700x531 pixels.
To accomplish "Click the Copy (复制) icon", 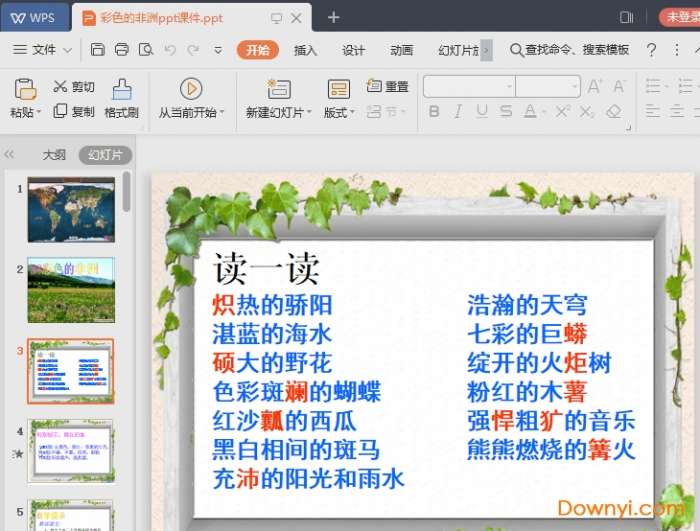I will pos(61,111).
